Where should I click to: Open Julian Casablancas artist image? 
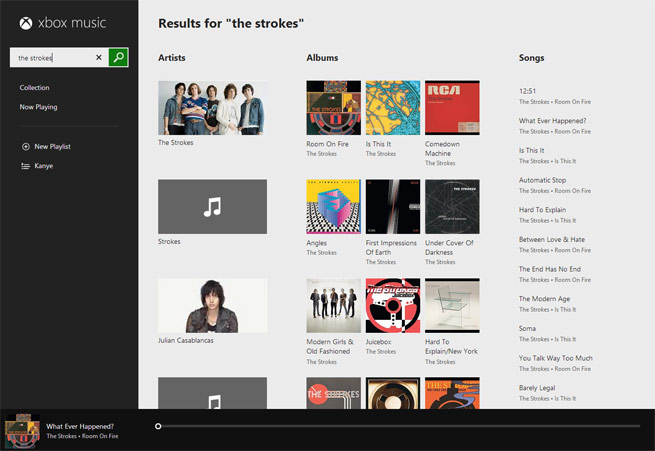pos(212,306)
